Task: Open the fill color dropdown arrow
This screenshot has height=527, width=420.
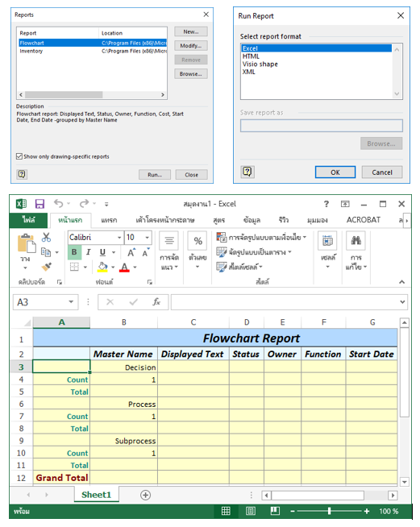Action: tap(113, 268)
